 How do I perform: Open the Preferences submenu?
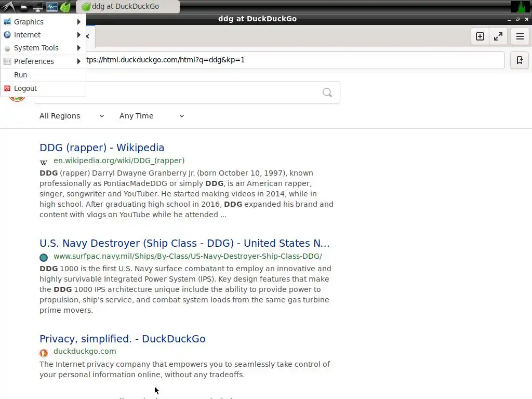[x=43, y=61]
